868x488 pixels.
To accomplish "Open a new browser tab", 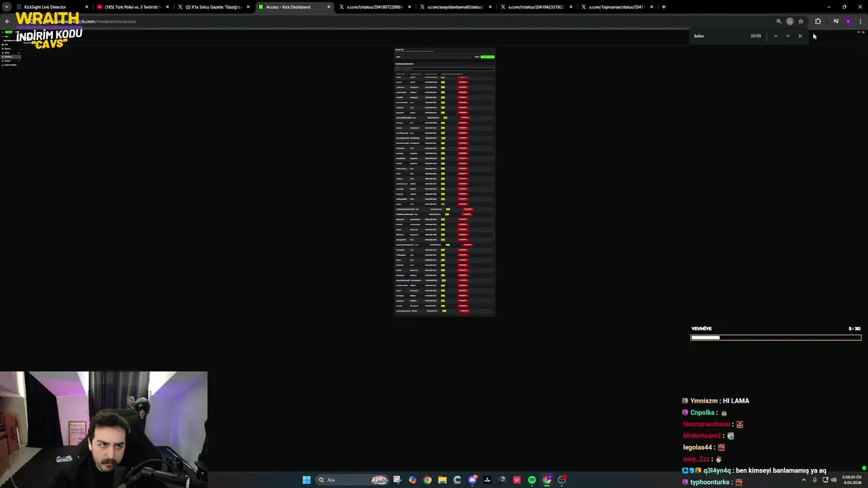I will click(663, 7).
